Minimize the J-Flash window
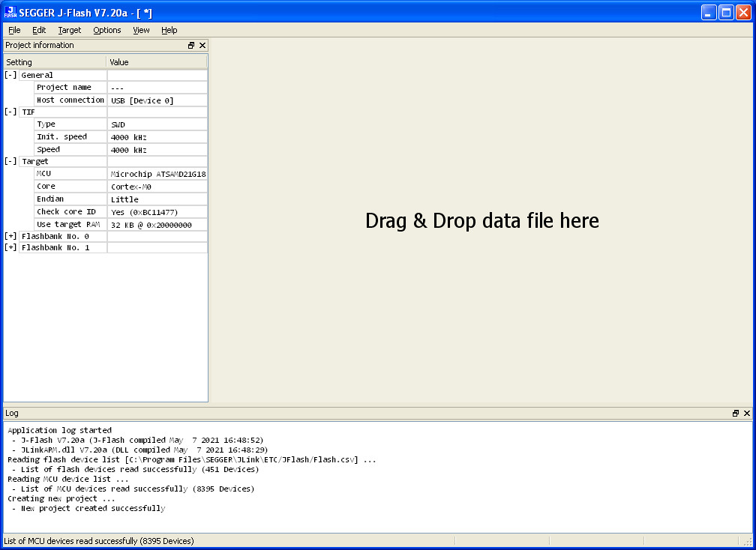 tap(708, 12)
